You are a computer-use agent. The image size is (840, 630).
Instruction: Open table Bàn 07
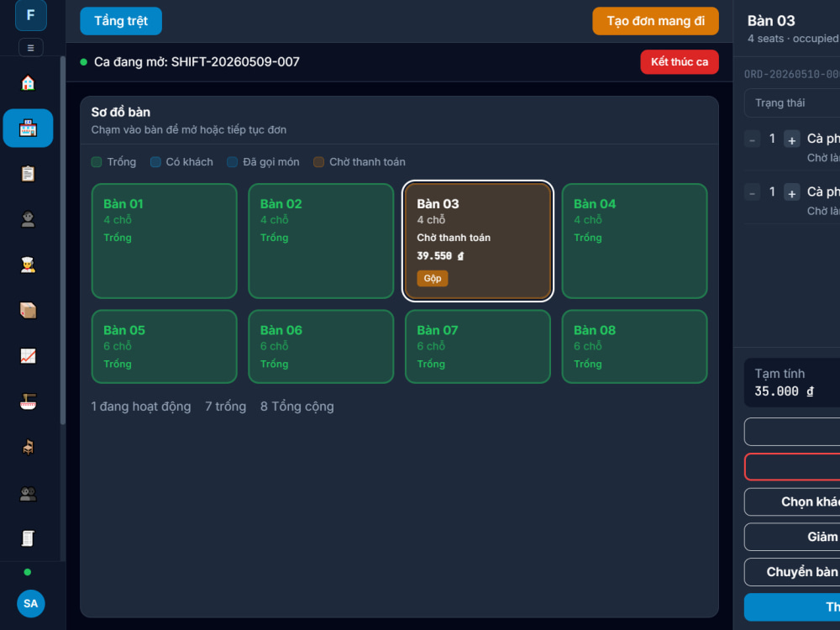coord(477,346)
